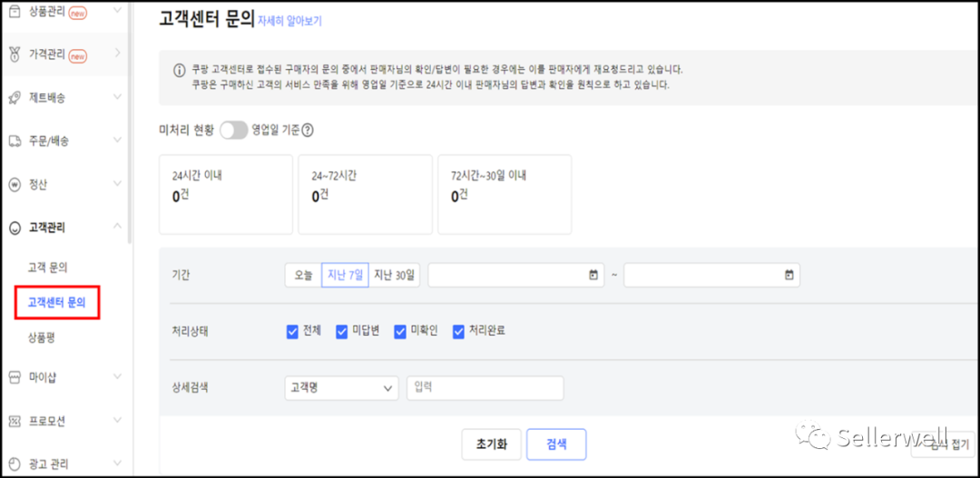Uncheck the 처리완료 checkbox
980x478 pixels.
[x=459, y=331]
